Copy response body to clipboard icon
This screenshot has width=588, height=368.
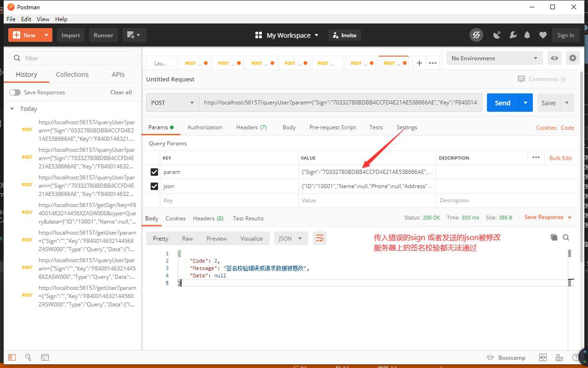[554, 237]
